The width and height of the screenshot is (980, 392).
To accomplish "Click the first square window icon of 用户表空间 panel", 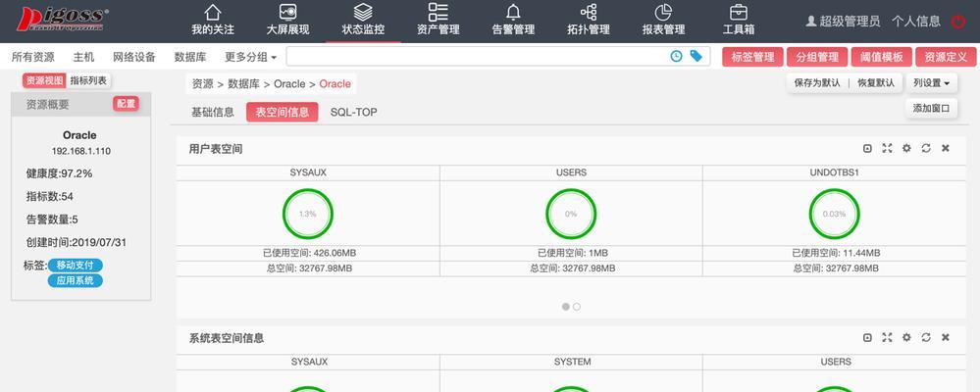I will click(867, 149).
